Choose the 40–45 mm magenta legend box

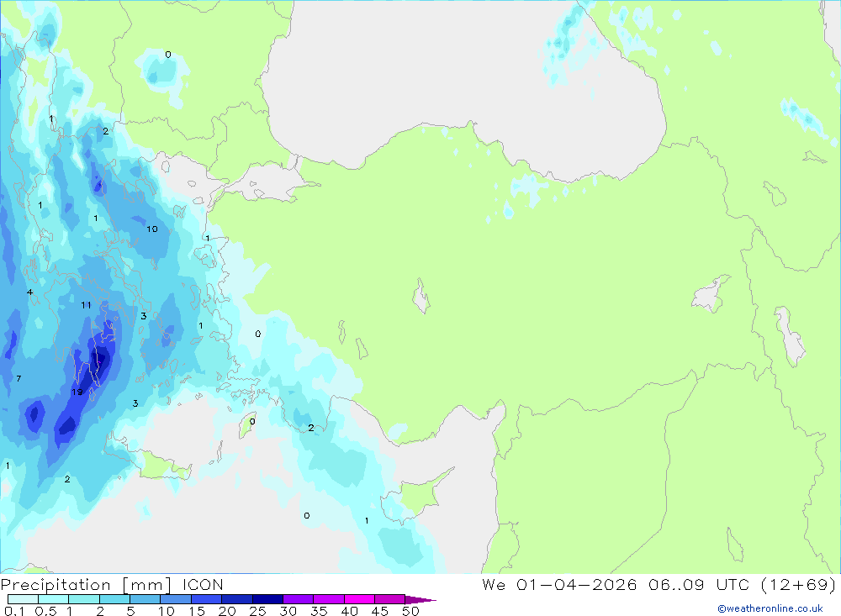point(359,599)
